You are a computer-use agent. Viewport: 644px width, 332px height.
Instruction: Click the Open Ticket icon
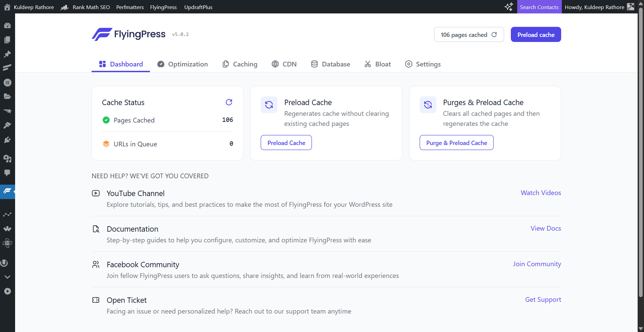96,300
